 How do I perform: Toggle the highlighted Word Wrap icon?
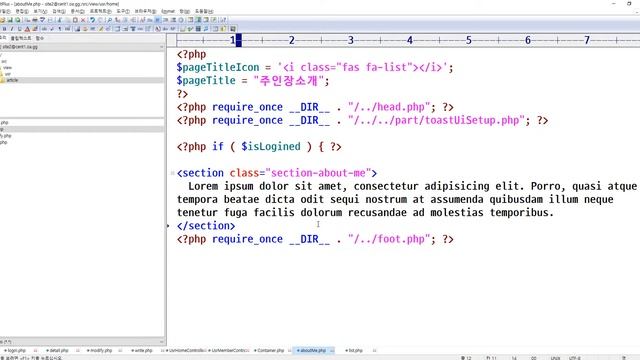(157, 20)
